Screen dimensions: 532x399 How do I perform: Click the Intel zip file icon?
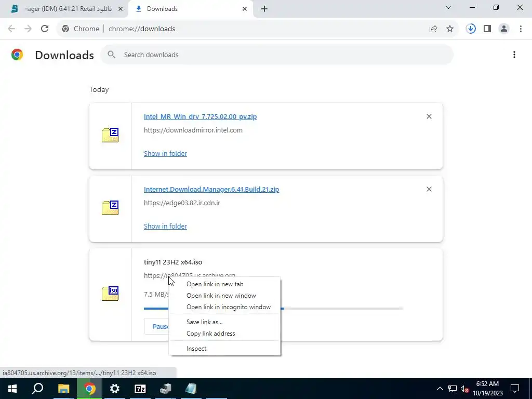tap(110, 135)
